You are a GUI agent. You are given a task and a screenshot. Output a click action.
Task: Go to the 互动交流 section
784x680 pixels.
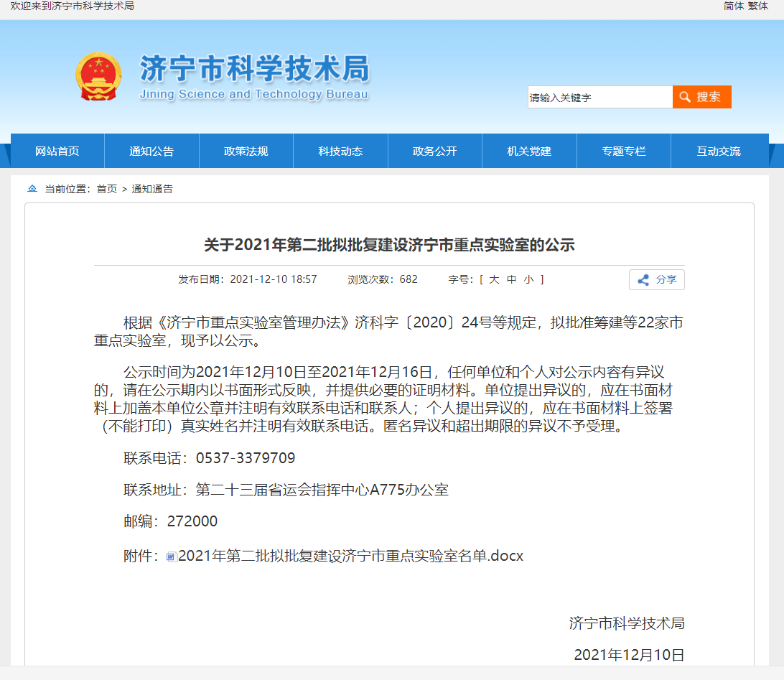pyautogui.click(x=718, y=151)
